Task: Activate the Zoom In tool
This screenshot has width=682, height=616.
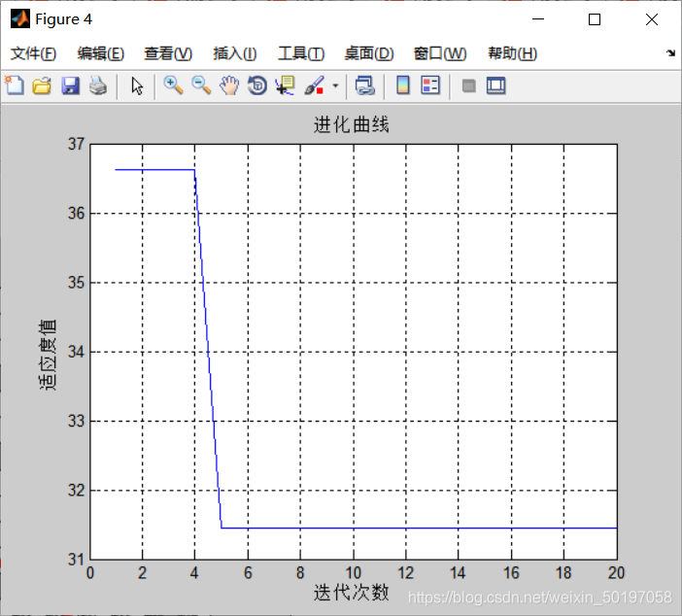Action: click(x=173, y=86)
